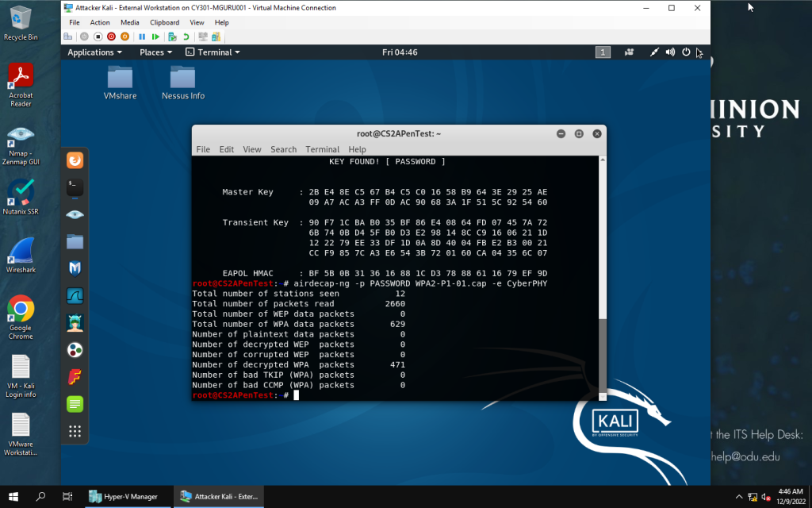Viewport: 812px width, 508px height.
Task: Select Nutanix SSR desktop shortcut
Action: click(21, 197)
